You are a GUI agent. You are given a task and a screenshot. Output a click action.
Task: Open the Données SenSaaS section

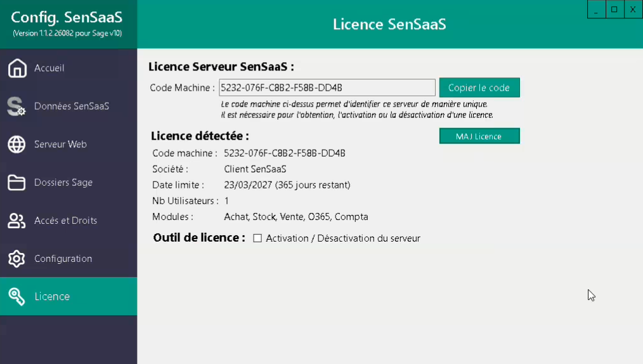pyautogui.click(x=68, y=106)
